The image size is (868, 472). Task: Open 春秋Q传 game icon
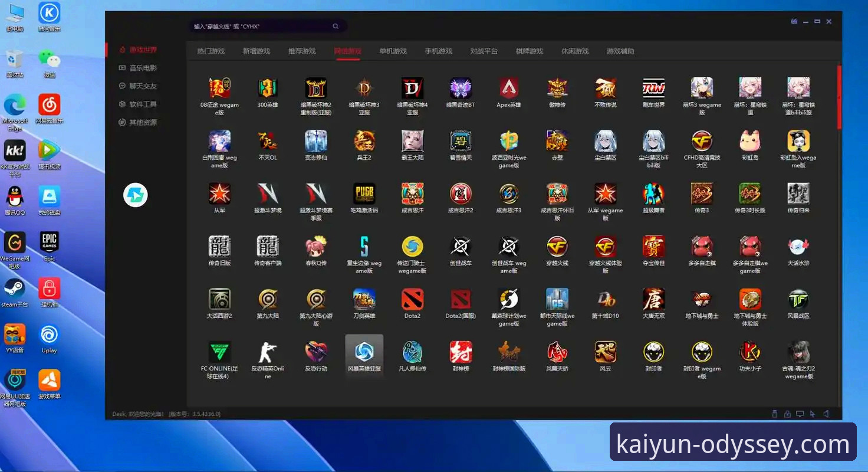click(x=316, y=247)
